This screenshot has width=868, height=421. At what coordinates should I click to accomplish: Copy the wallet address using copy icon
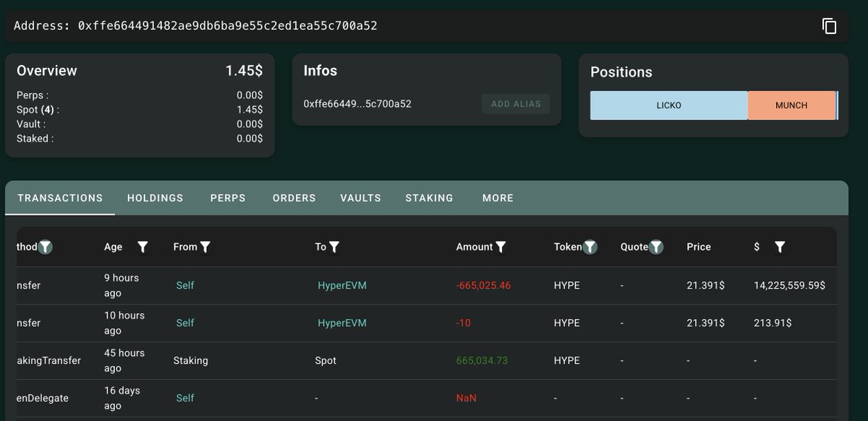coord(829,26)
